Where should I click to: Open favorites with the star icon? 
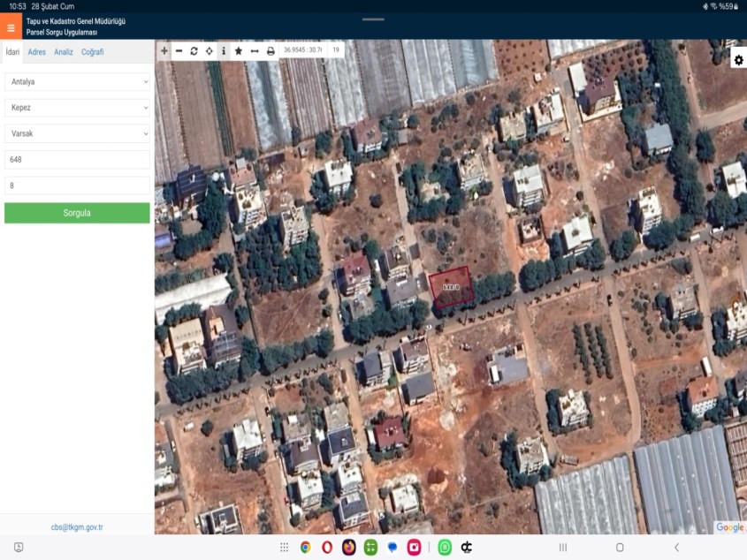(239, 51)
